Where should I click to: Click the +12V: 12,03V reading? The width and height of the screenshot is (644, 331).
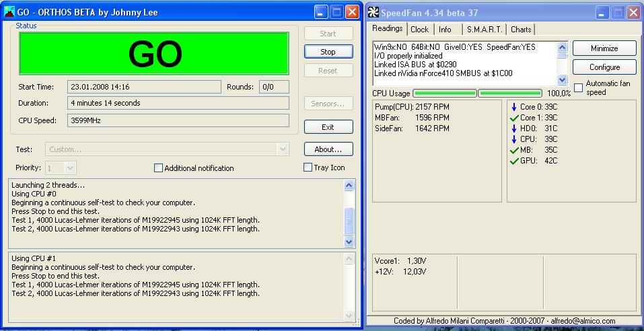pyautogui.click(x=400, y=271)
